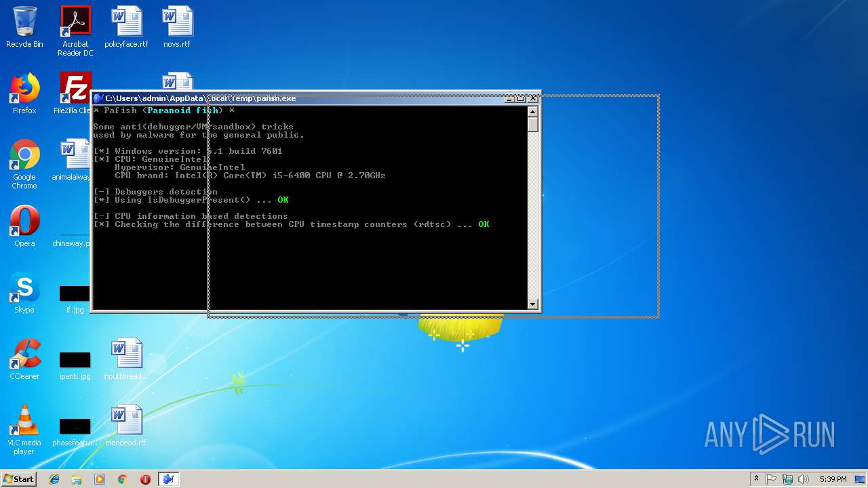This screenshot has width=868, height=488.
Task: Click the 'Using IsDebuggerPresent()' line
Action: pyautogui.click(x=191, y=200)
